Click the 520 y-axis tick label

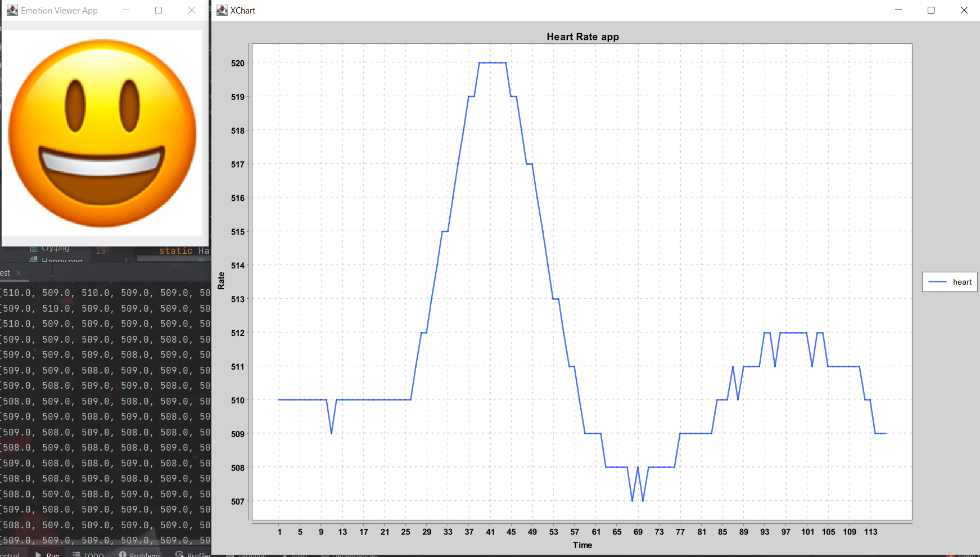pyautogui.click(x=238, y=63)
